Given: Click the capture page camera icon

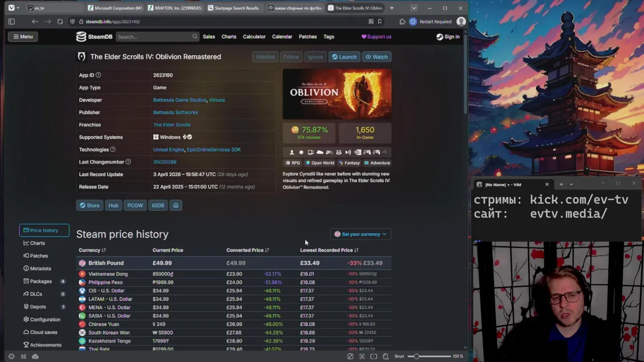Looking at the screenshot, I should [x=362, y=356].
